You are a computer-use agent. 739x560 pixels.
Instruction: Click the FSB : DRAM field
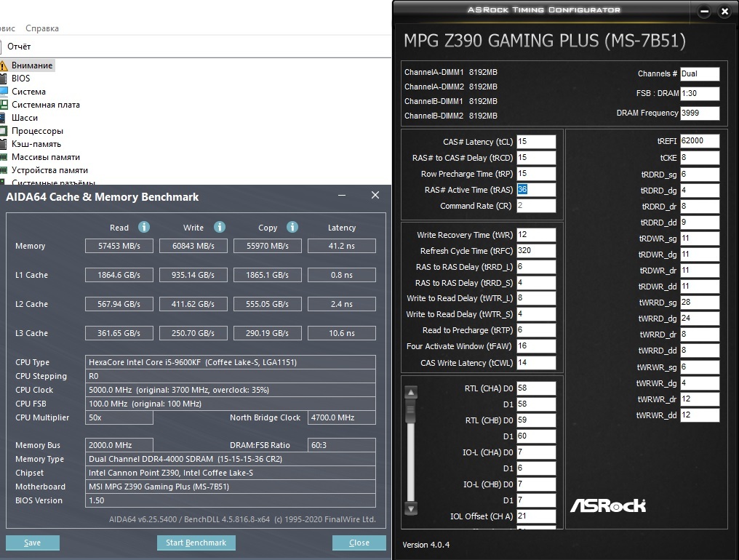tap(700, 93)
